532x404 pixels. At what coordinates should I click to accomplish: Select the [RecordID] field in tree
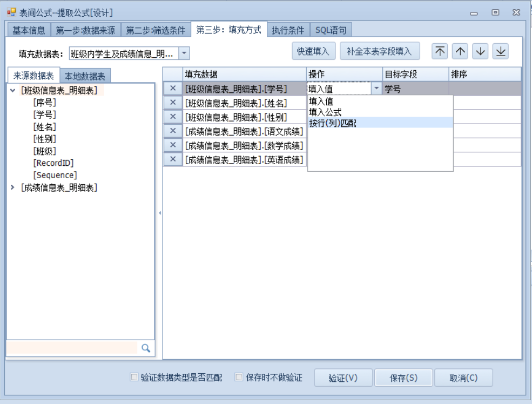point(53,163)
